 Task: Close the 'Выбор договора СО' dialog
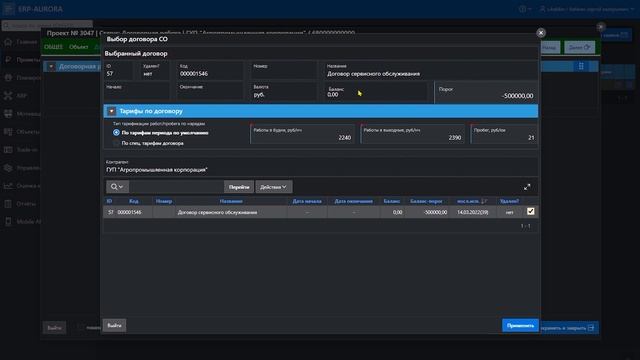541,33
